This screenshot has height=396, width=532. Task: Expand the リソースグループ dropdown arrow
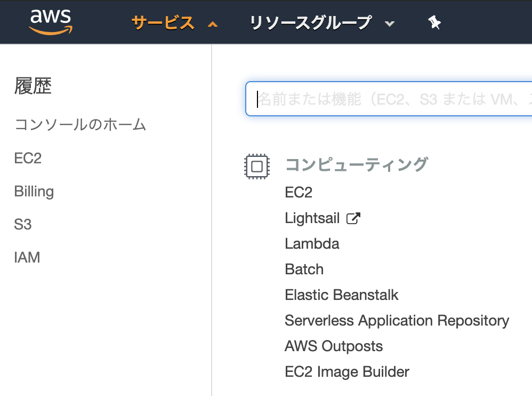390,24
